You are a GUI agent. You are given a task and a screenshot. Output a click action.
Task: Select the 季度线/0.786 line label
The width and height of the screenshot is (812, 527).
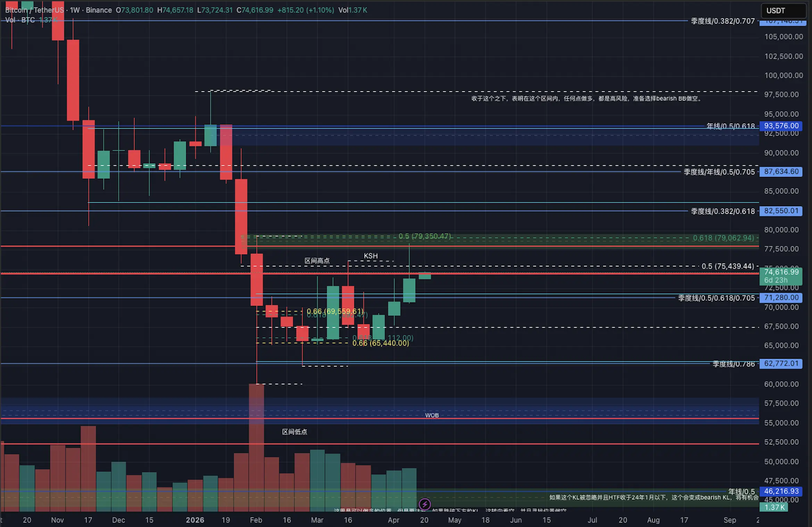pyautogui.click(x=734, y=364)
